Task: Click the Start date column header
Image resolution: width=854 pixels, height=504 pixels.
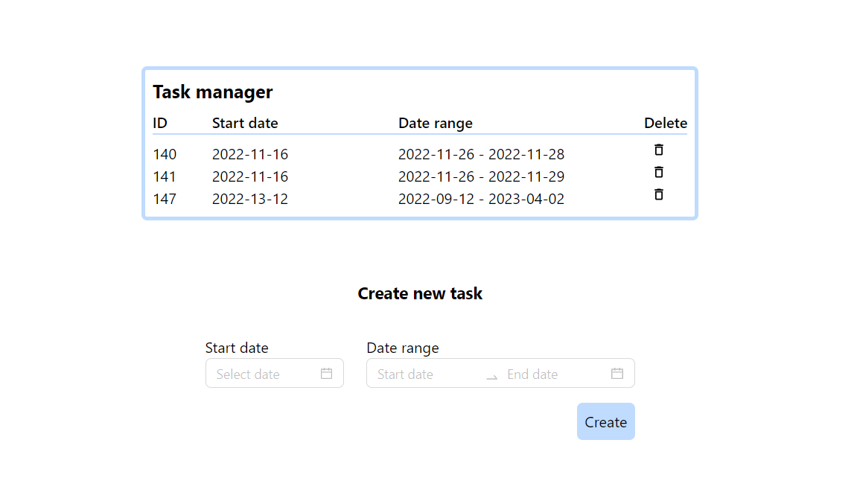Action: pos(245,123)
